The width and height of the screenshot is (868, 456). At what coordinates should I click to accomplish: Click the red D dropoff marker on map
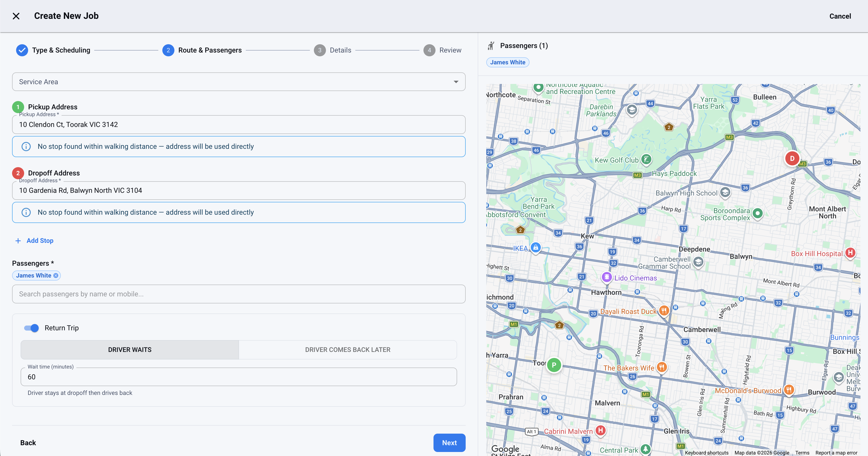[x=792, y=158]
